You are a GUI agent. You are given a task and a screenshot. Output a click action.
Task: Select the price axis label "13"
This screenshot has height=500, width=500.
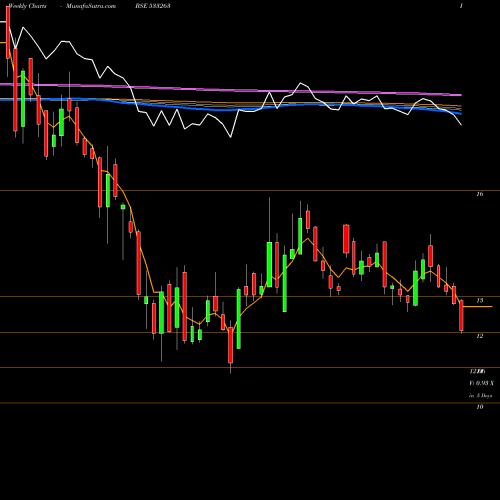coord(480,300)
